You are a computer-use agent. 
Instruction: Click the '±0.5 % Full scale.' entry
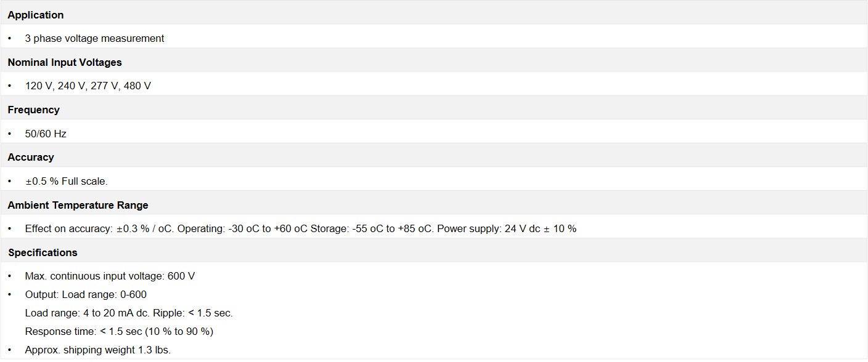pyautogui.click(x=66, y=181)
